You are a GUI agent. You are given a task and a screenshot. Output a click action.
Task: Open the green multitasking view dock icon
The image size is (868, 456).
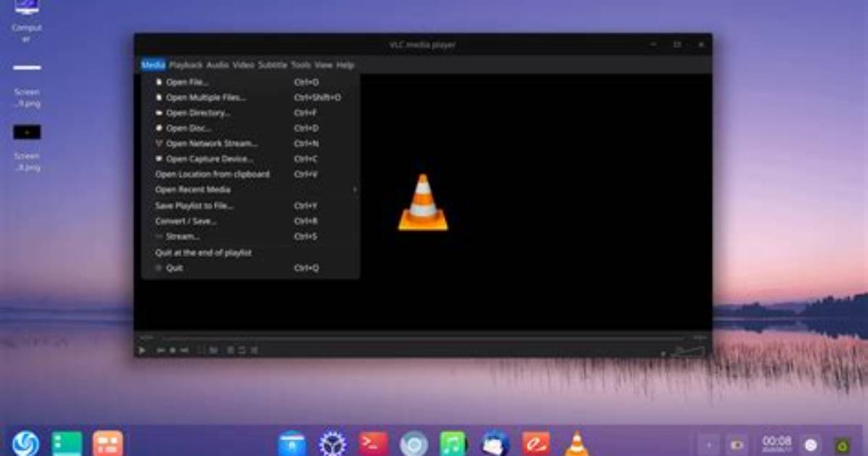tap(67, 444)
